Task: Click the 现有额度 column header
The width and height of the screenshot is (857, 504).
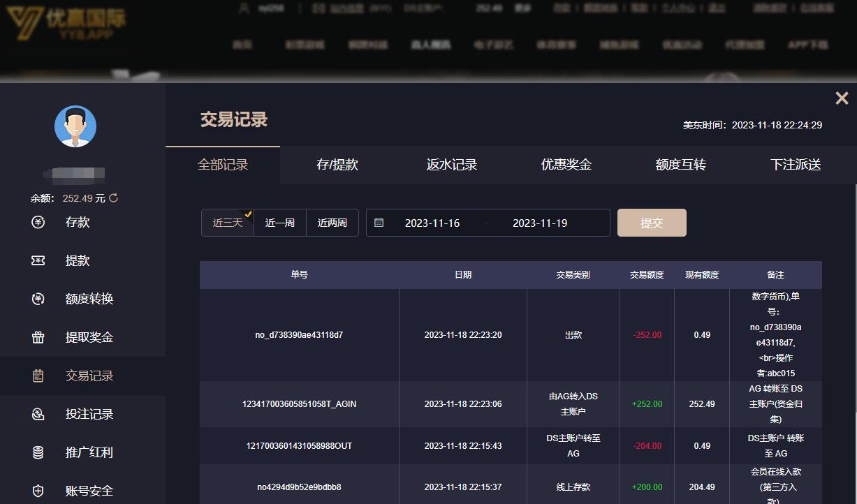Action: point(702,275)
